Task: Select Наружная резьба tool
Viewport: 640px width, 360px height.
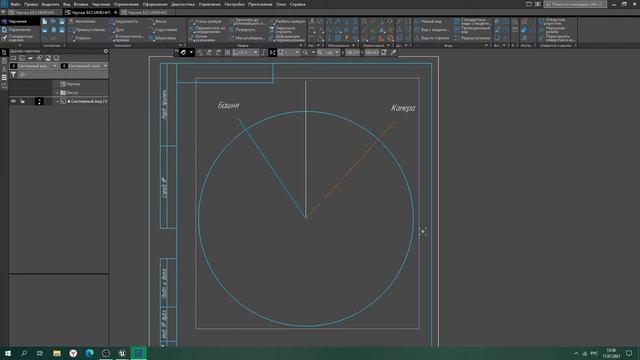Action: (552, 30)
